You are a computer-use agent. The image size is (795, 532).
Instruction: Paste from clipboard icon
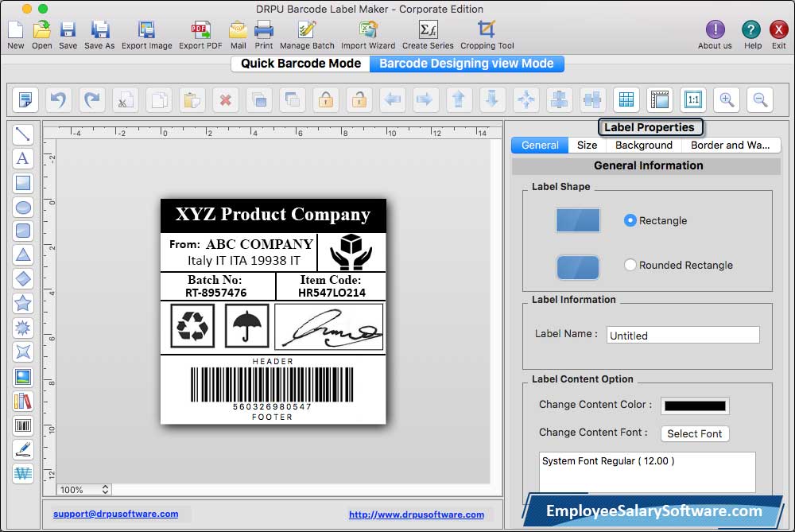pyautogui.click(x=192, y=99)
